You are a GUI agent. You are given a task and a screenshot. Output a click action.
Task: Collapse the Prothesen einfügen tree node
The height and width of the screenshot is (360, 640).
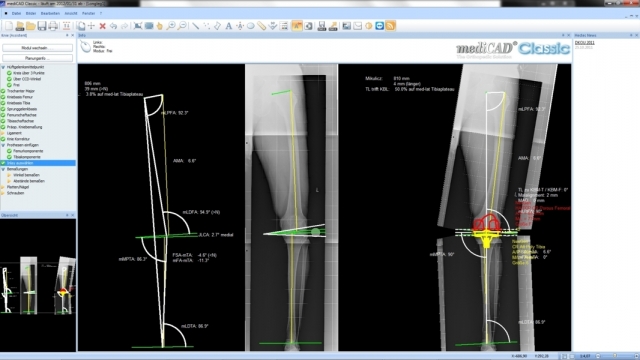[3, 145]
